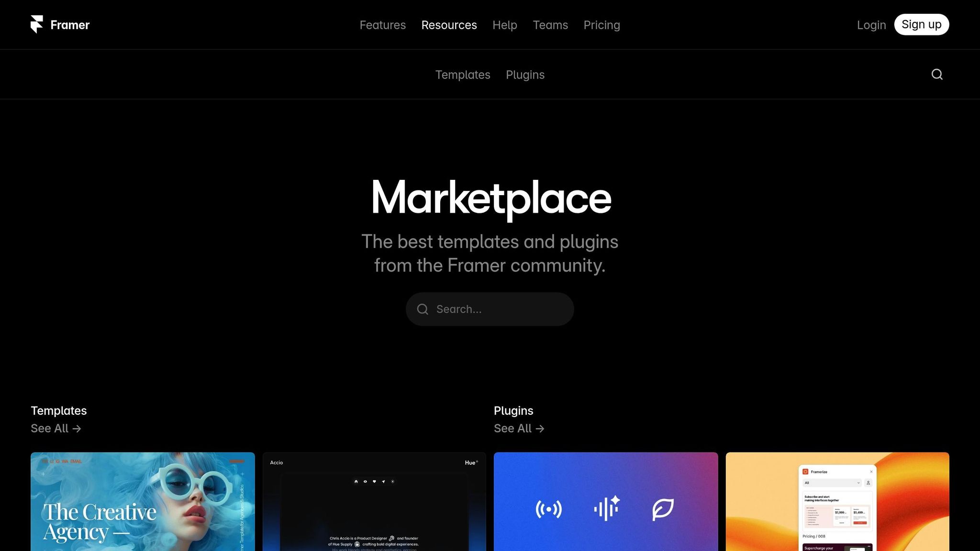Click the broadcast signal icon on plugin card
The width and height of the screenshot is (980, 551).
coord(548,509)
